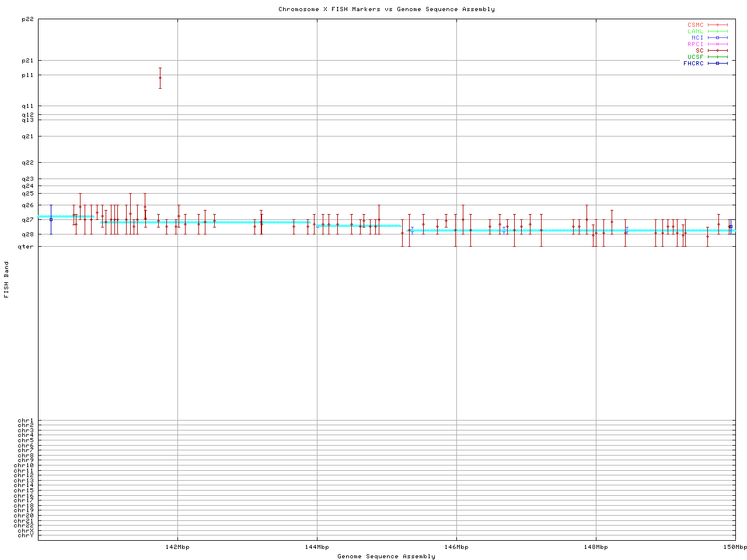Click the qter band label on y-axis
Image resolution: width=747 pixels, height=560 pixels.
coord(26,247)
